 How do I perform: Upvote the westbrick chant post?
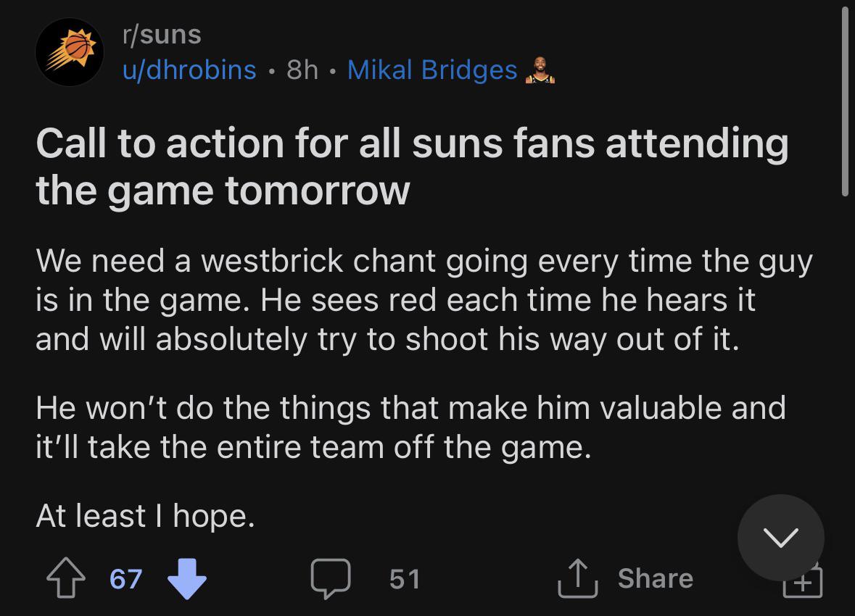click(x=65, y=579)
